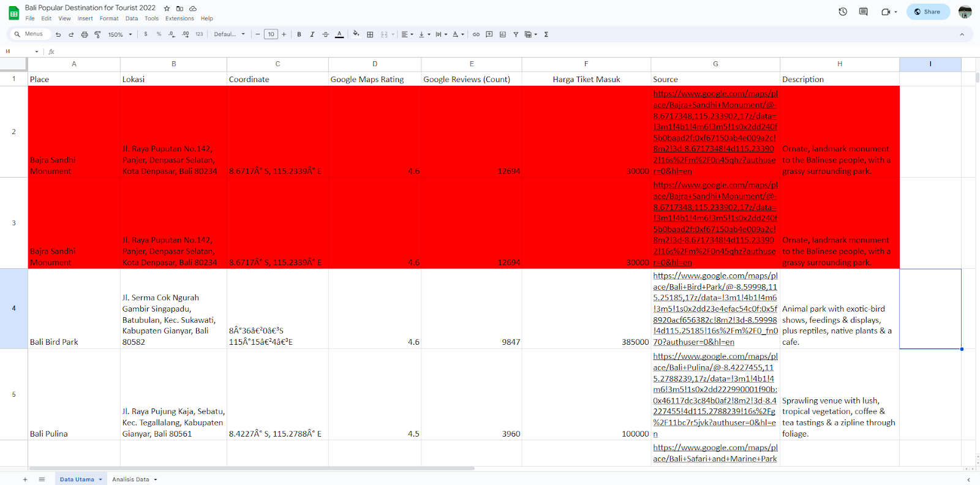Start a Meet video call

(x=886, y=12)
